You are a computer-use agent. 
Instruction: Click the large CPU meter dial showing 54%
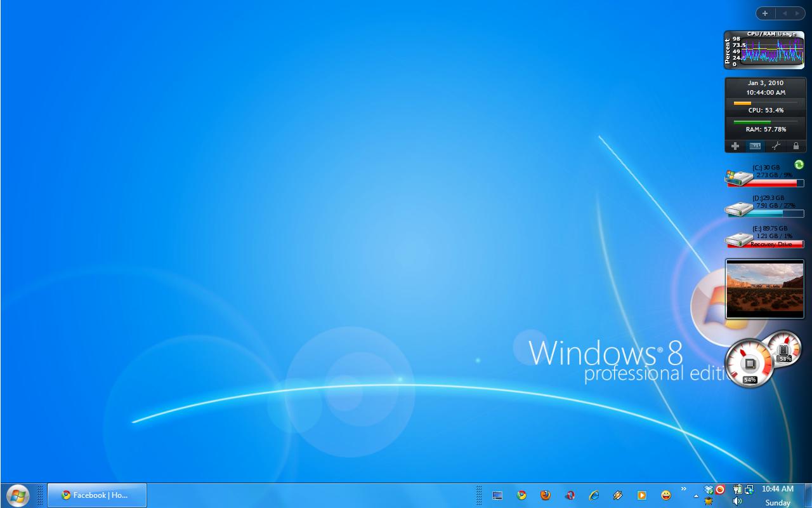tap(750, 363)
